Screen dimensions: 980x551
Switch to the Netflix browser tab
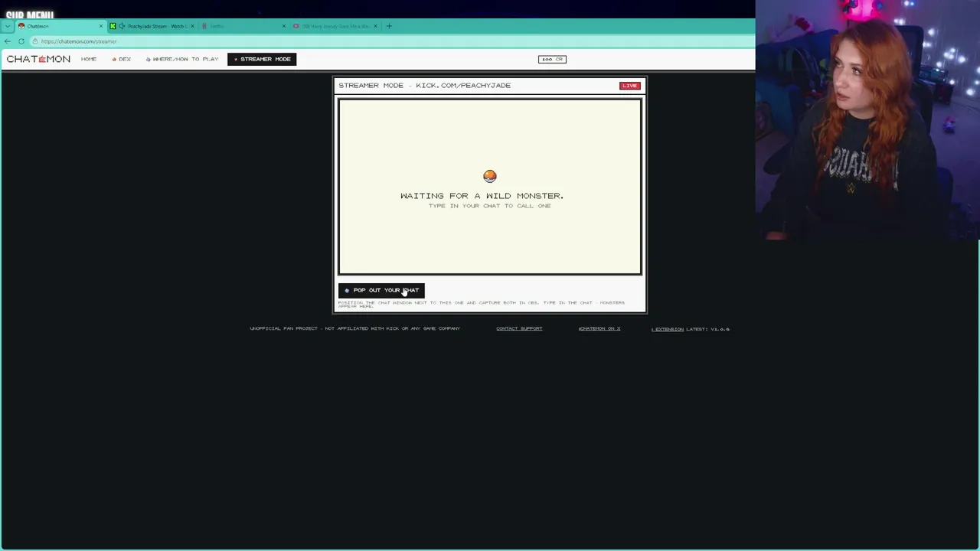243,26
